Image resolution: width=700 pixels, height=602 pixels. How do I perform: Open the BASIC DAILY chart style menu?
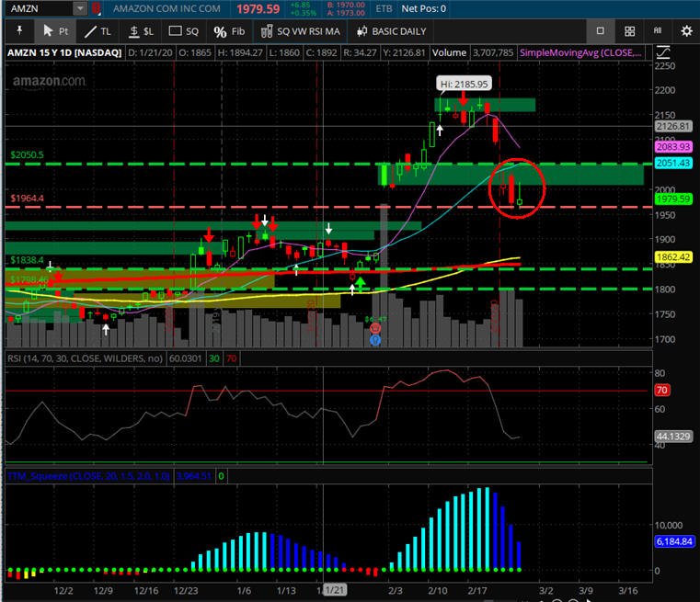(392, 31)
